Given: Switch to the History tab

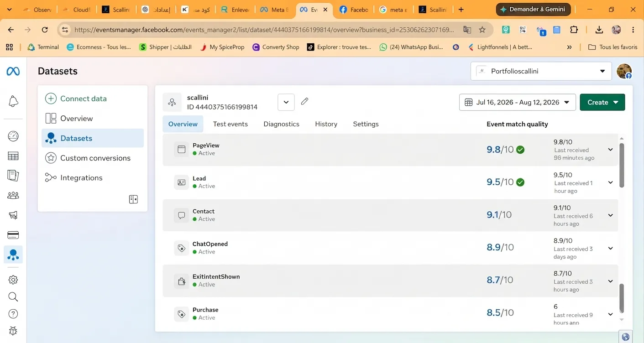Looking at the screenshot, I should coord(326,124).
